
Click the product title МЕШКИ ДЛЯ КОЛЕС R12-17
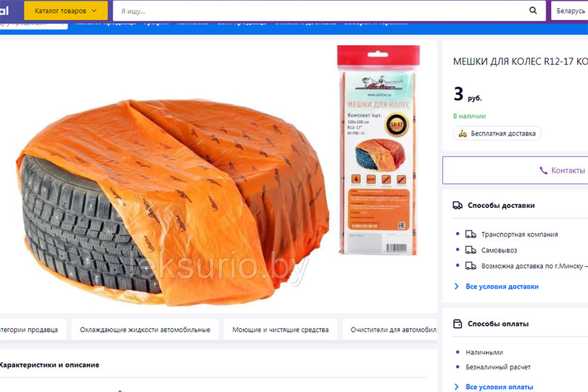[520, 62]
